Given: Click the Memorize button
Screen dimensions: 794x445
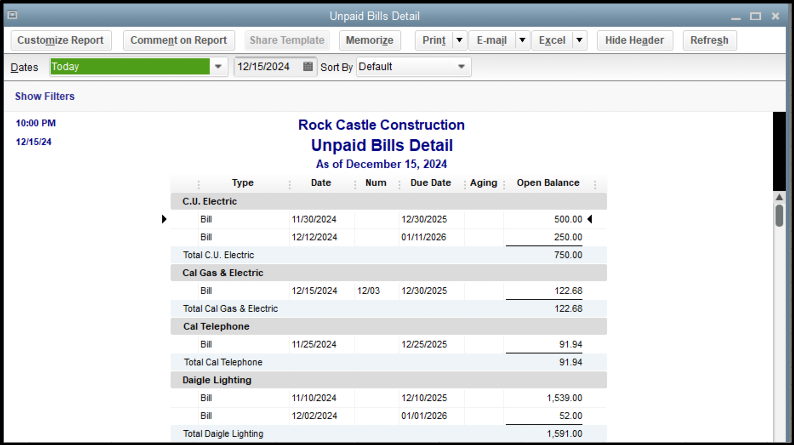Looking at the screenshot, I should [369, 41].
